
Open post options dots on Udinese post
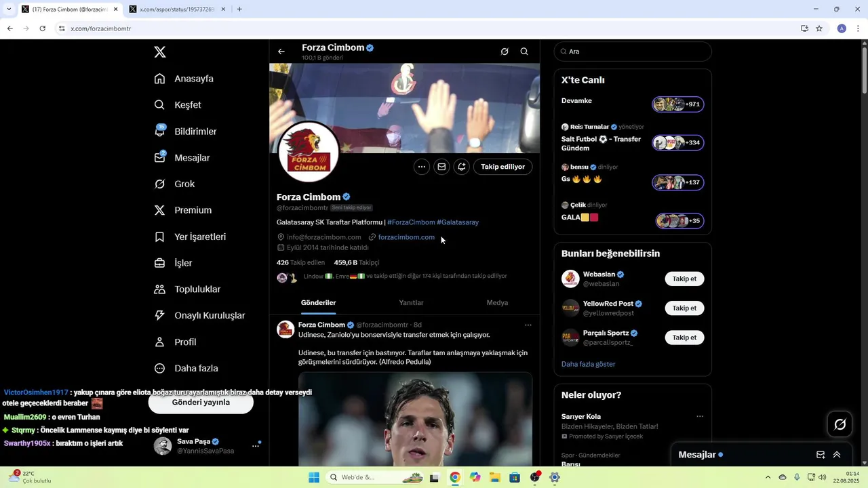coord(528,325)
